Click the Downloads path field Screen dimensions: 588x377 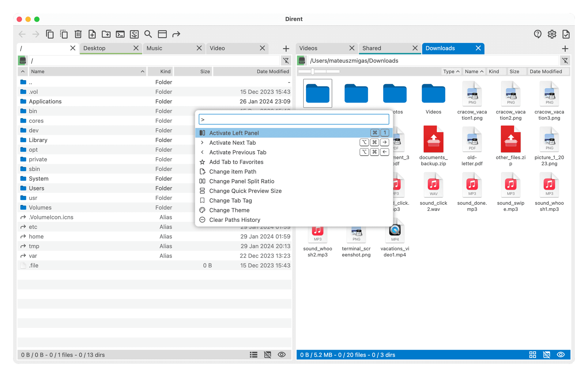[433, 61]
